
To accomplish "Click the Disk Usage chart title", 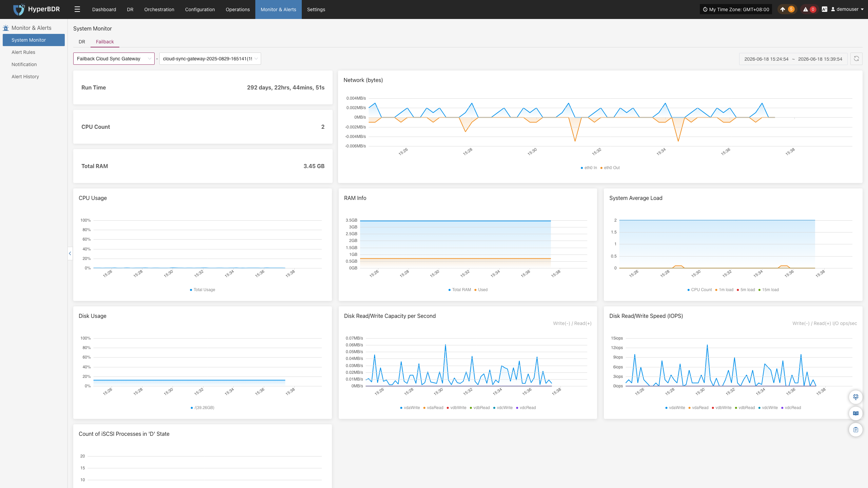I will point(93,316).
